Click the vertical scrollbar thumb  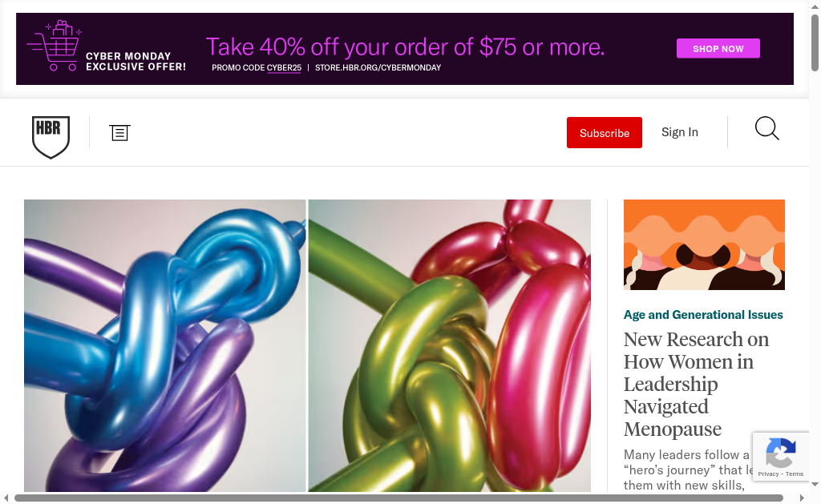[x=815, y=43]
